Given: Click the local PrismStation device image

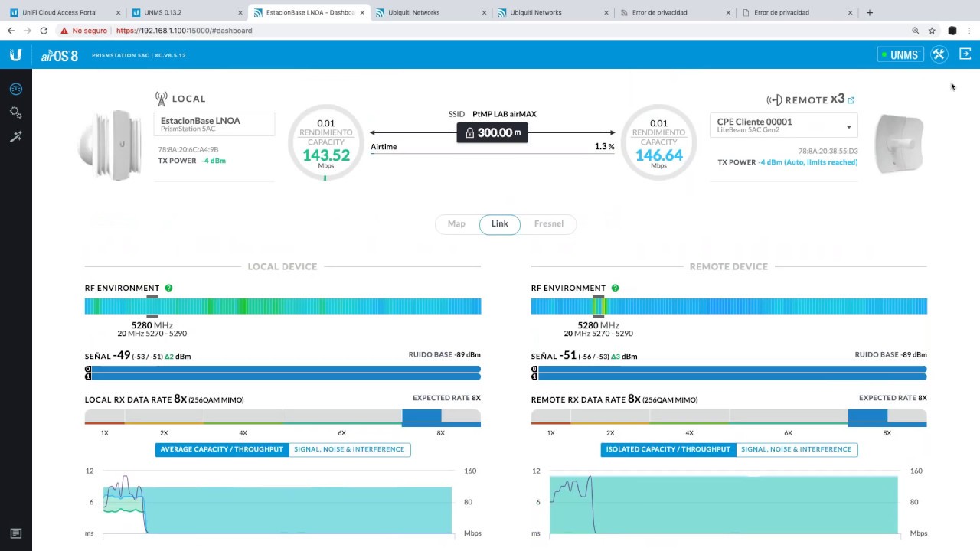Looking at the screenshot, I should [112, 145].
